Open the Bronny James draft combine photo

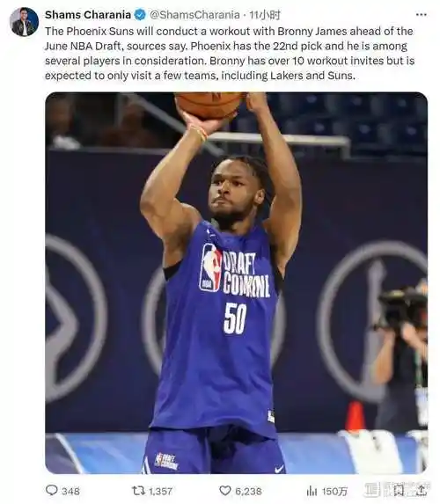tap(237, 283)
